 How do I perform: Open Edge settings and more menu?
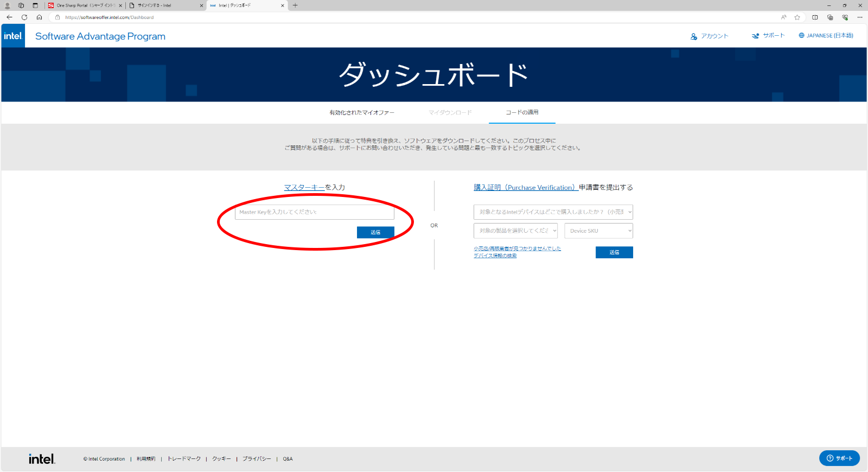click(860, 17)
